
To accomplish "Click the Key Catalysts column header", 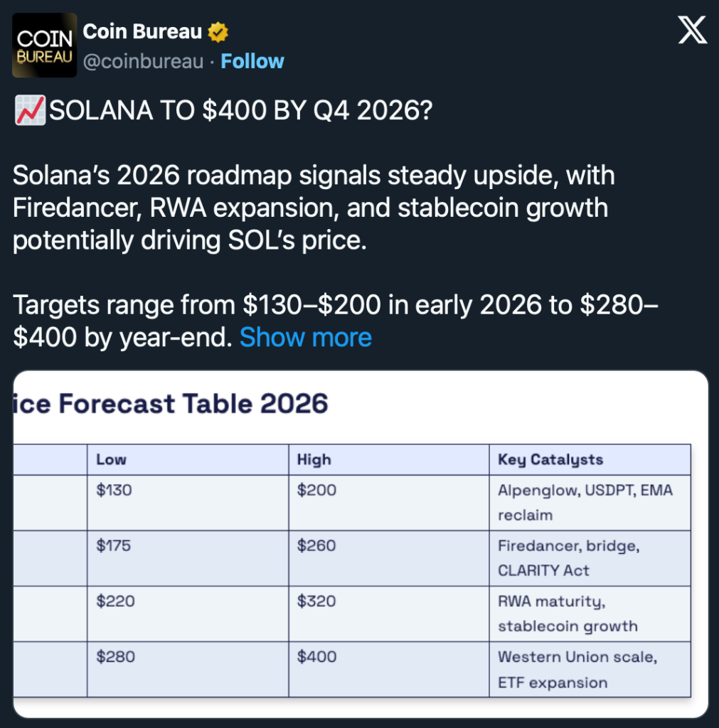I will [x=550, y=460].
